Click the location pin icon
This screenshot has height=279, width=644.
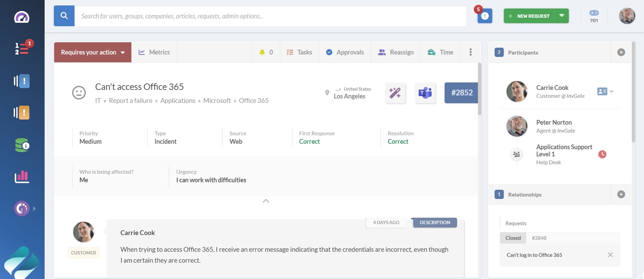[x=327, y=93]
